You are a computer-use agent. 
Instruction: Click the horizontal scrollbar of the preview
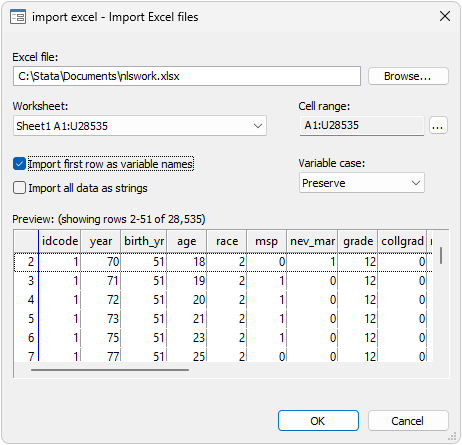[110, 370]
